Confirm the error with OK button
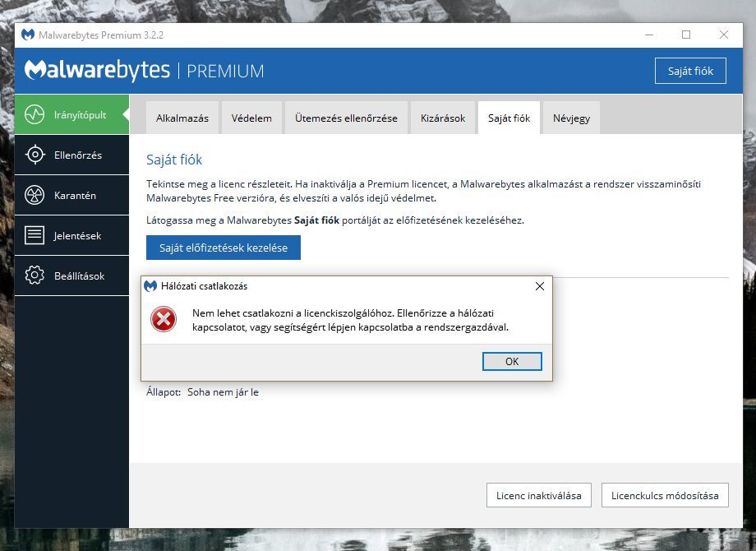Image resolution: width=756 pixels, height=551 pixels. (512, 361)
